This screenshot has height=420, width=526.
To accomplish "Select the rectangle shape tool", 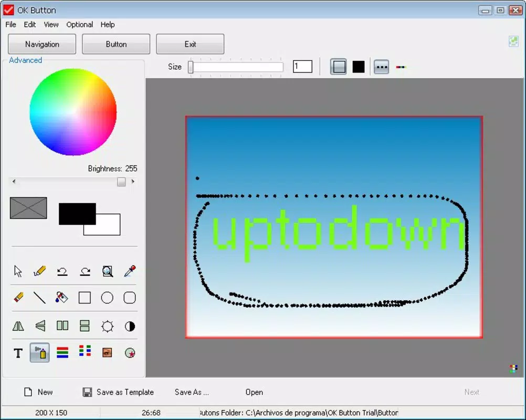I will coord(85,298).
